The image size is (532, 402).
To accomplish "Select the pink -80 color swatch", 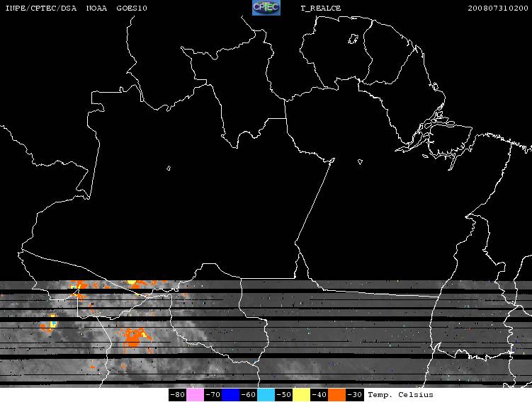I will tap(195, 395).
